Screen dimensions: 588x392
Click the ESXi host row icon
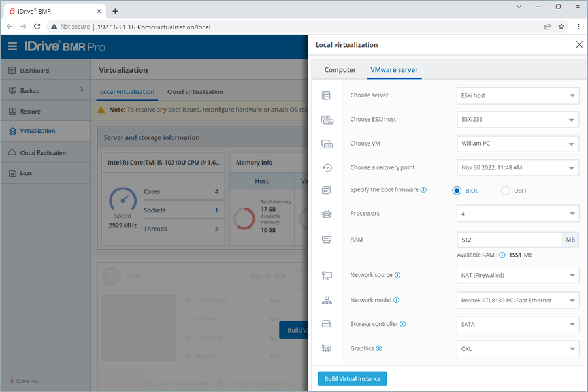point(327,120)
